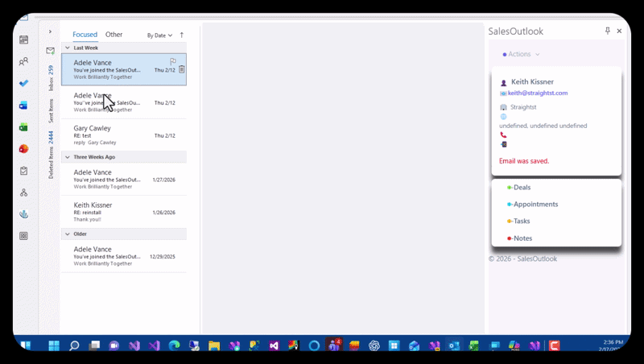Open the Gary Cawley RE: test email
The height and width of the screenshot is (364, 644).
124,135
